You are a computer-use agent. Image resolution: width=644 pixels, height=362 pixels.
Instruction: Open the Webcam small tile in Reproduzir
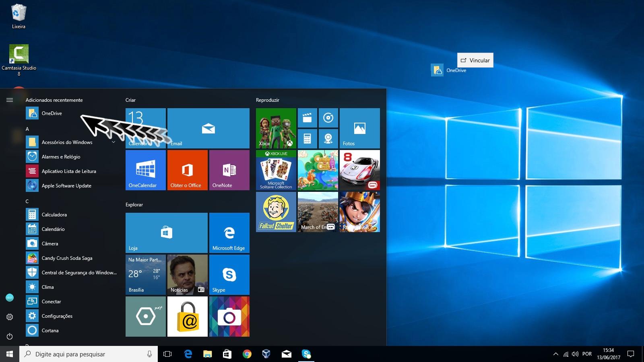(x=328, y=139)
